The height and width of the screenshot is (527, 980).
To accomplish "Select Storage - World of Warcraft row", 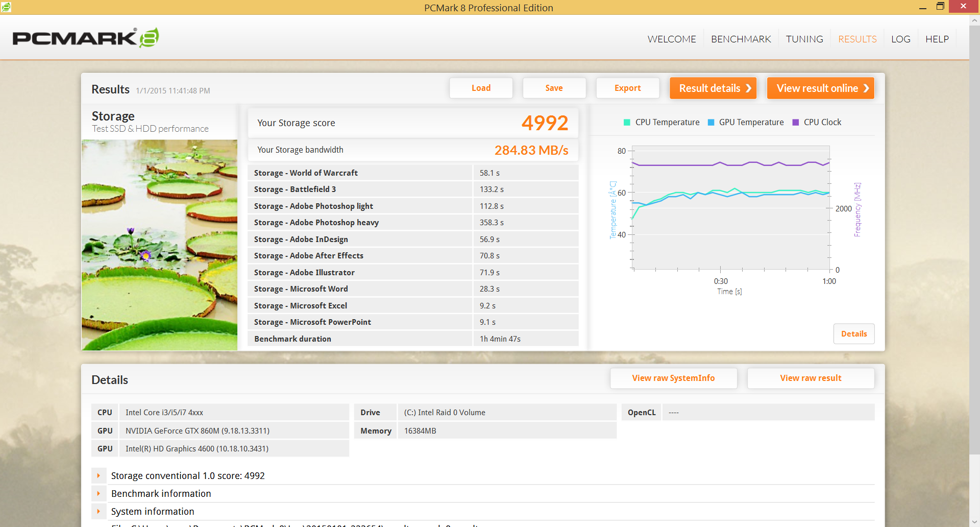I will tap(413, 173).
